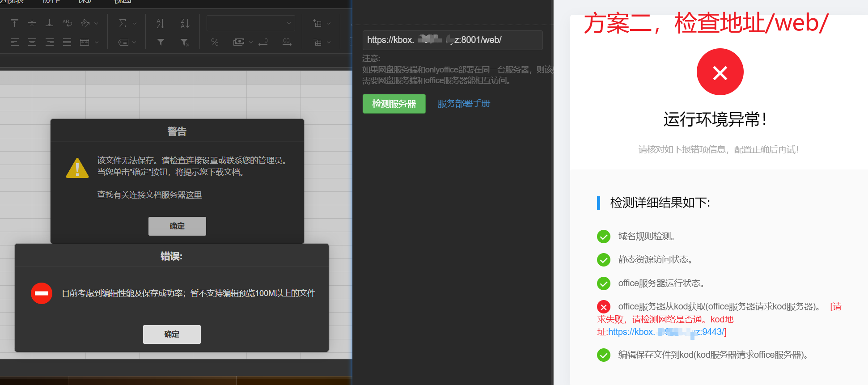Click the 域名规则检测 result text
Screen dimensions: 868x385
coord(647,236)
